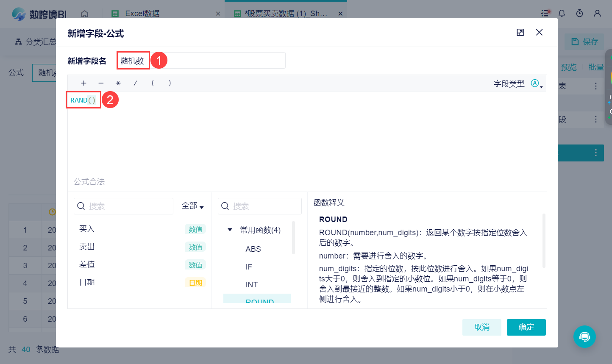Open the timer clock icon in the top bar
The width and height of the screenshot is (612, 364).
(x=579, y=13)
